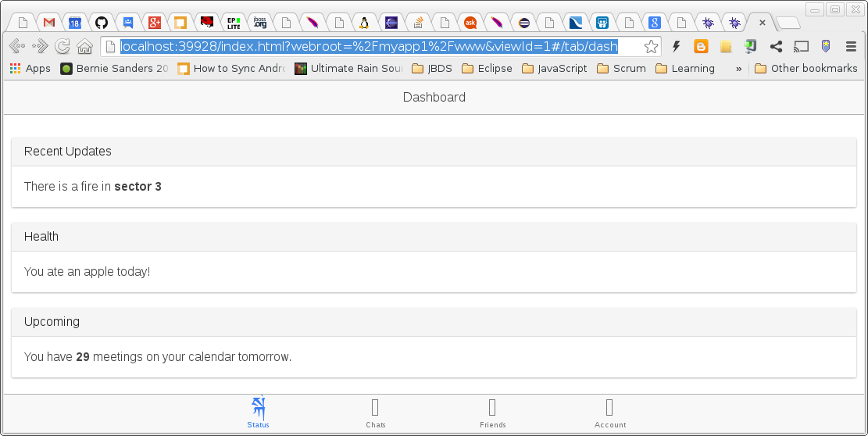Reload the page
This screenshot has height=436, width=868.
(63, 47)
